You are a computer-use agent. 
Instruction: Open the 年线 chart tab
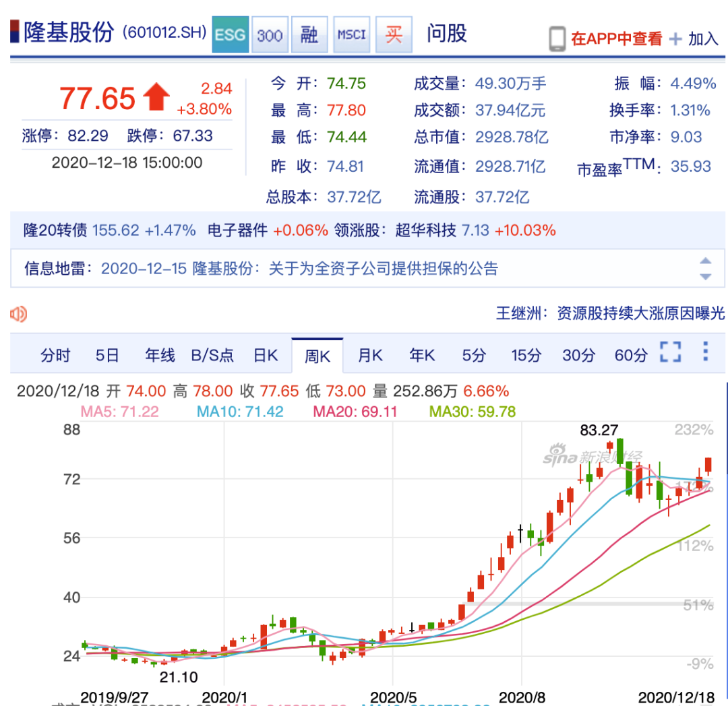click(x=160, y=355)
